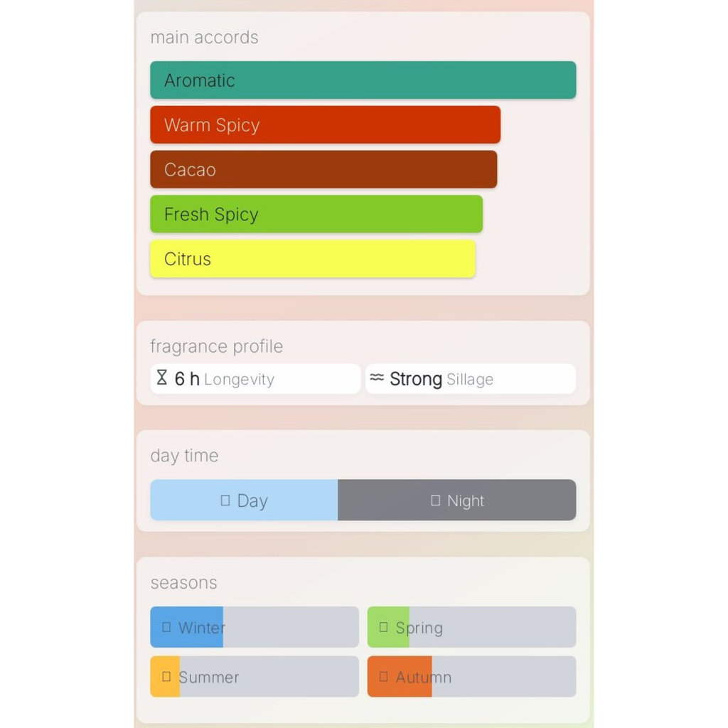
Task: Select the Night time segment
Action: click(457, 500)
